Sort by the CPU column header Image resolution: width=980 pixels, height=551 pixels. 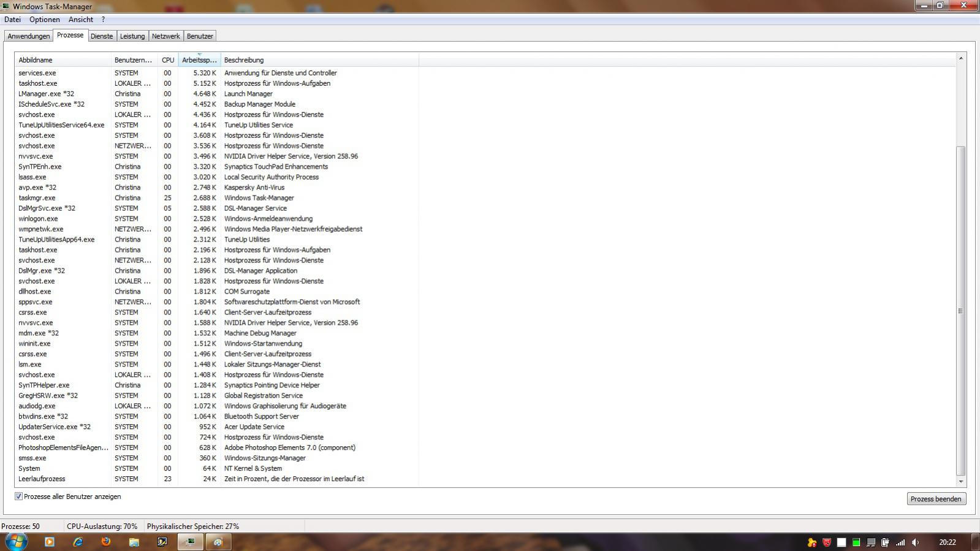click(x=168, y=60)
